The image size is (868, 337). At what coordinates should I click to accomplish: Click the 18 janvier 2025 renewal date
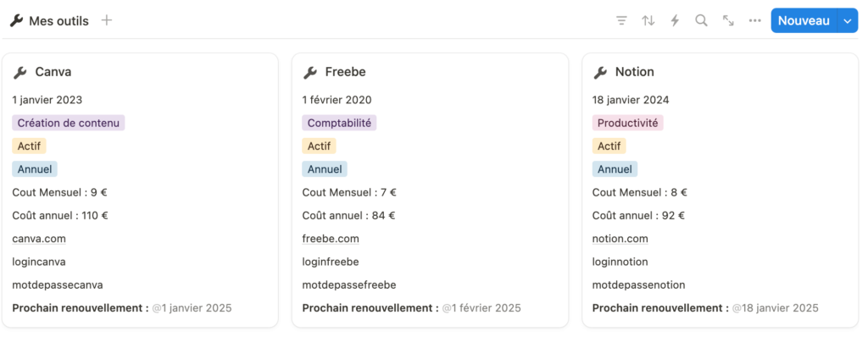pos(775,307)
